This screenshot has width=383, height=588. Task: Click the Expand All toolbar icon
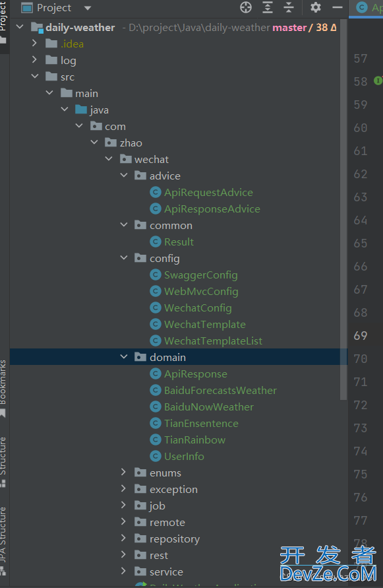pyautogui.click(x=268, y=7)
